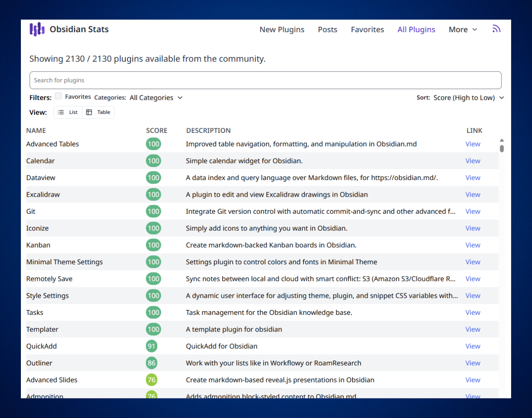The height and width of the screenshot is (418, 532).
Task: Click the Obsidian Stats logo icon
Action: tap(37, 29)
